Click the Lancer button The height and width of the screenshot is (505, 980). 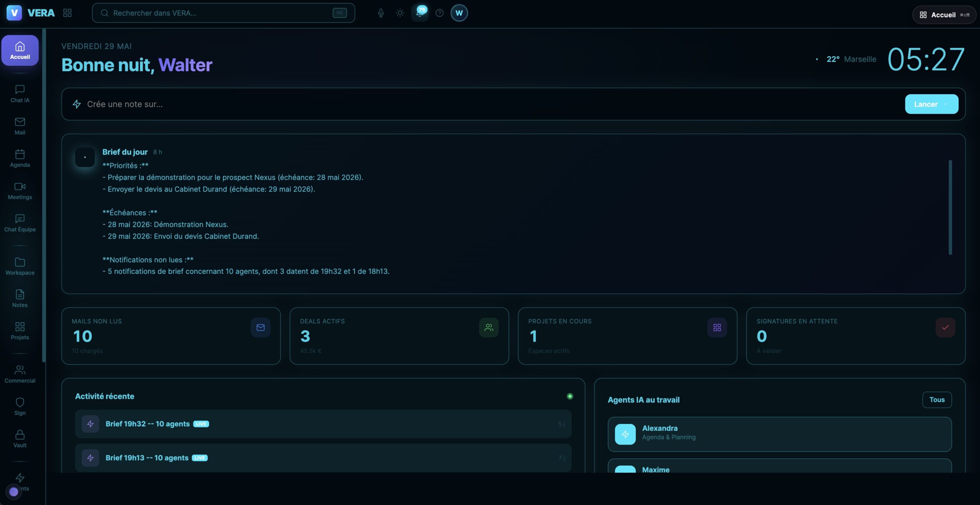click(931, 104)
